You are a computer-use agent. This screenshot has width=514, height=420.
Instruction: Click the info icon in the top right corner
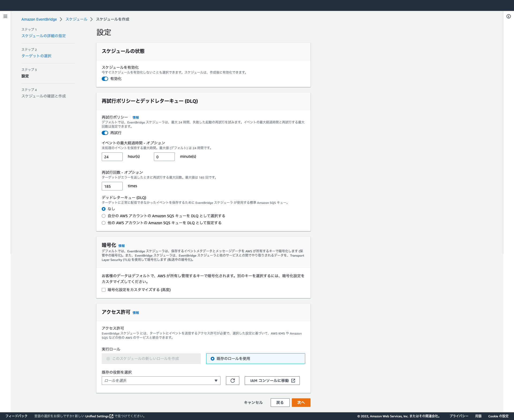point(508,16)
